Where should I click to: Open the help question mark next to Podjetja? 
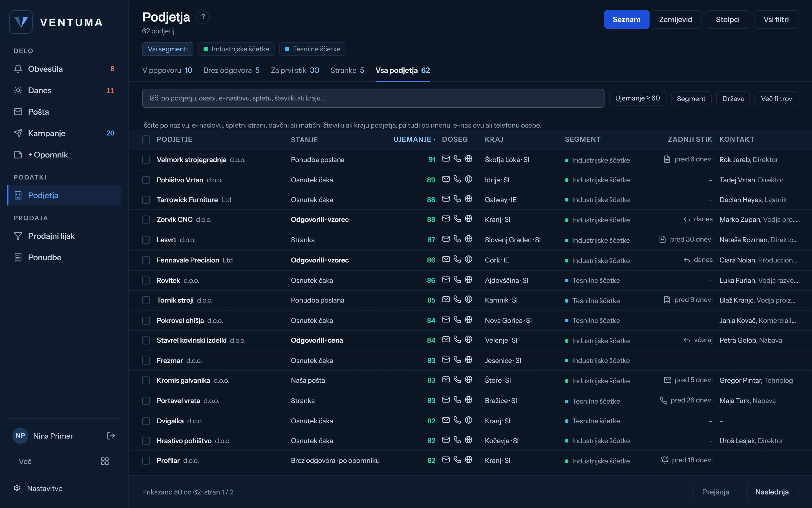(203, 17)
